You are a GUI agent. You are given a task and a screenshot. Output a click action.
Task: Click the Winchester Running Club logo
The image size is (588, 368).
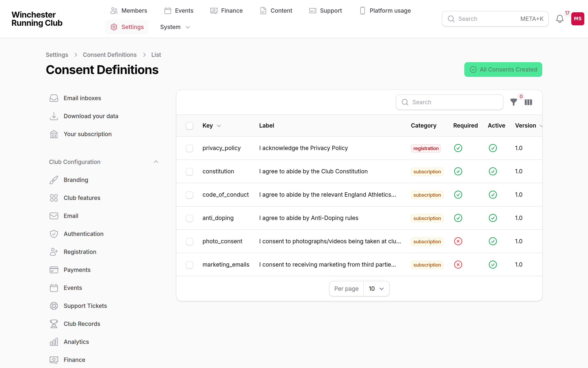click(x=37, y=19)
